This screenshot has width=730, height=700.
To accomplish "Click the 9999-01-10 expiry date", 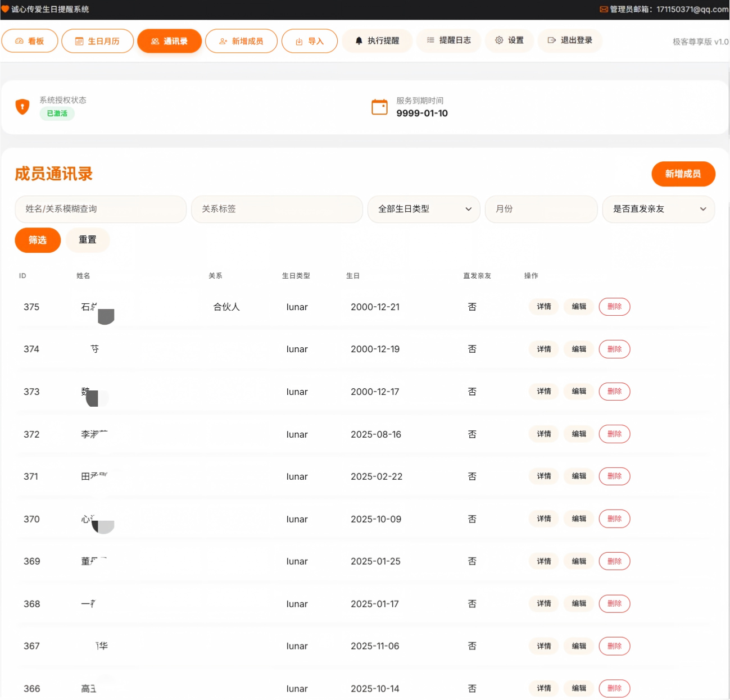I will (422, 113).
